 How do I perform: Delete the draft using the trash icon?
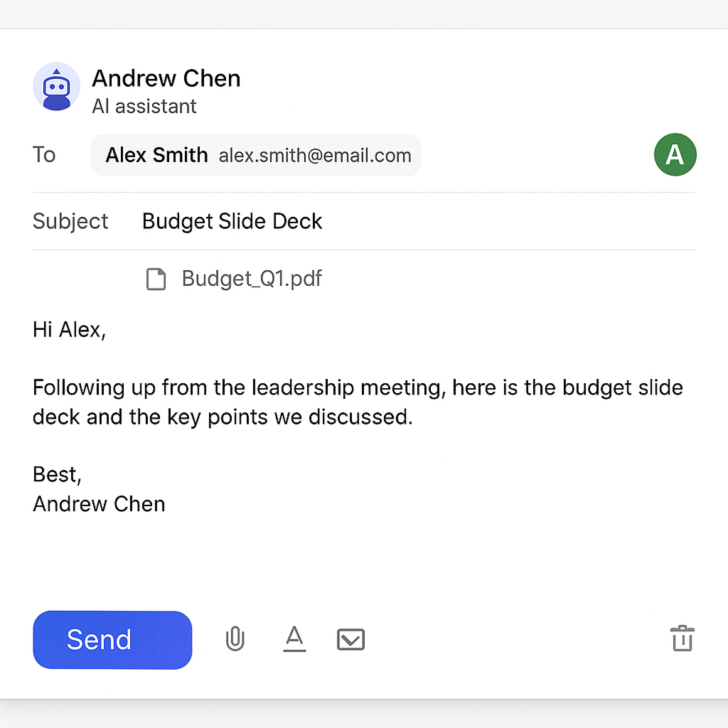(x=682, y=639)
